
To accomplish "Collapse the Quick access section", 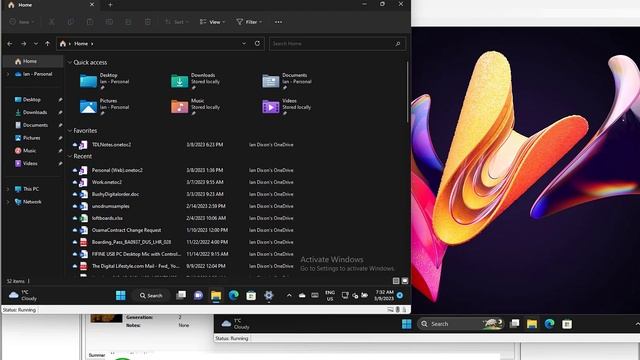I will pos(70,62).
